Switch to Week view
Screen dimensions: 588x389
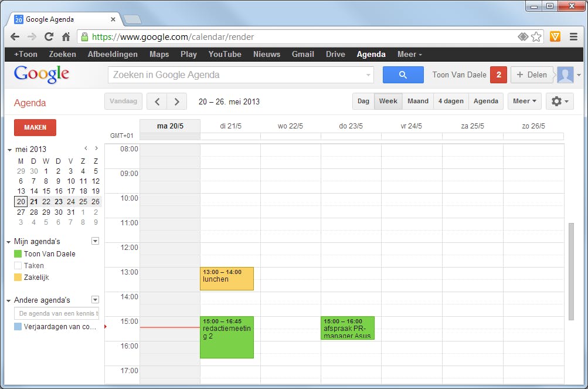click(x=388, y=102)
